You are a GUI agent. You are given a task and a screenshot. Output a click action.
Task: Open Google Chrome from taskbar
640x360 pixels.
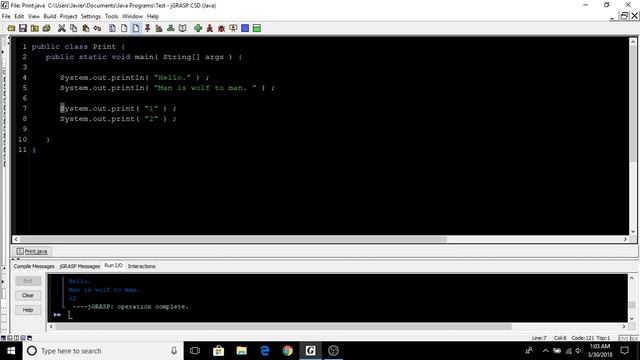[287, 351]
